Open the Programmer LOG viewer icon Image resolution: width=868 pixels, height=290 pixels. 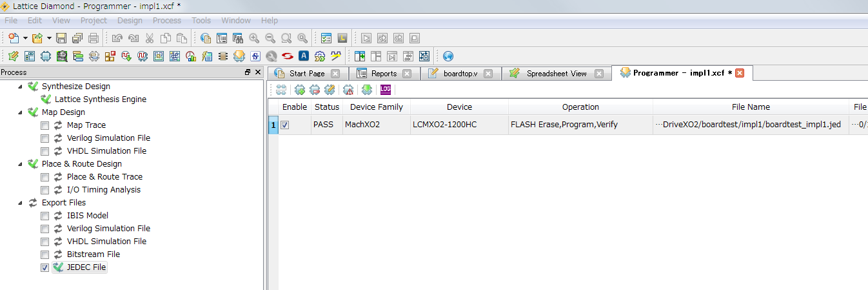pyautogui.click(x=386, y=90)
